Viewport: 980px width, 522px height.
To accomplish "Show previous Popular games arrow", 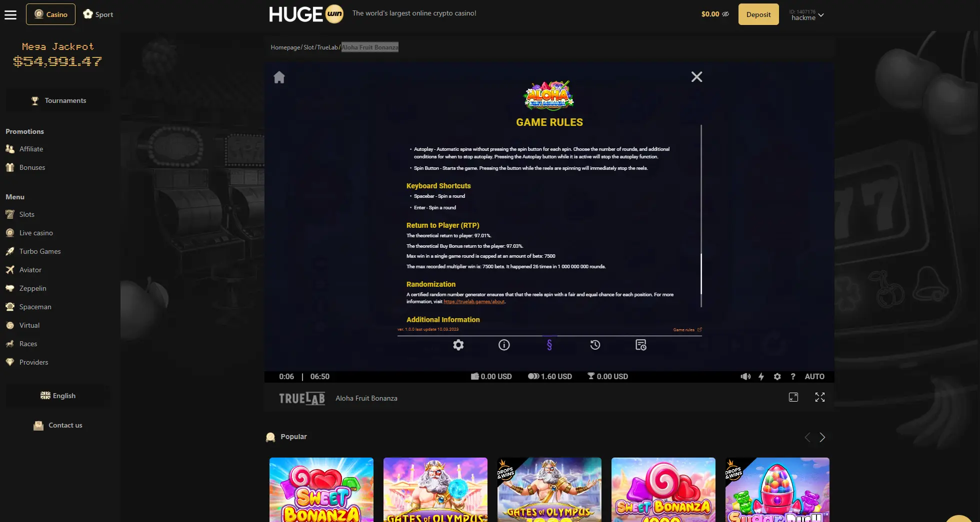I will 807,438.
